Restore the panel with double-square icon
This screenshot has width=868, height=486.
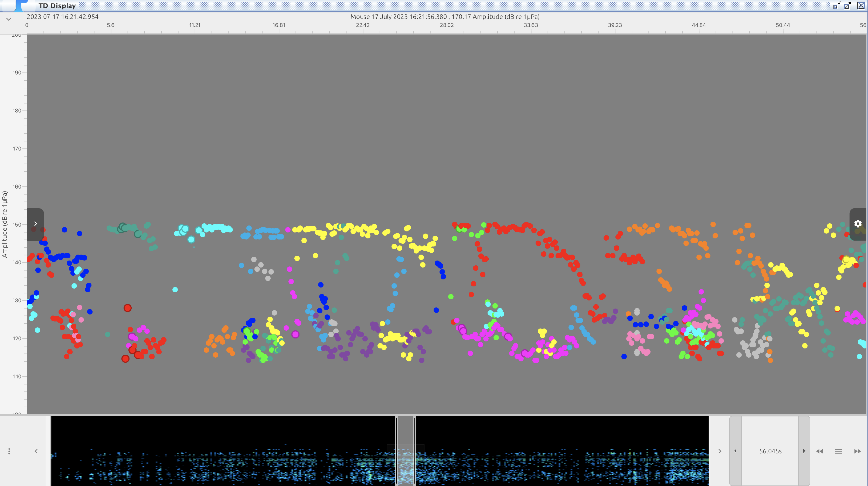click(x=836, y=5)
